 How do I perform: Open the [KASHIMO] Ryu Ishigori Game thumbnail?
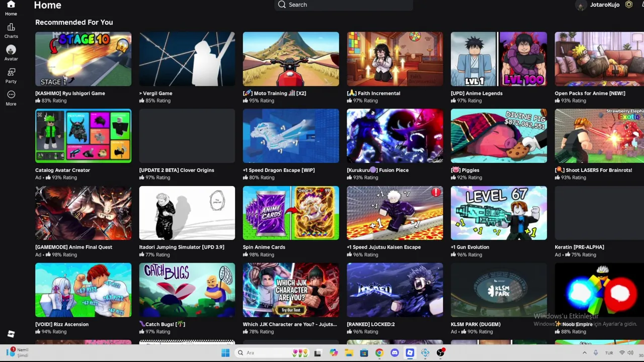83,59
